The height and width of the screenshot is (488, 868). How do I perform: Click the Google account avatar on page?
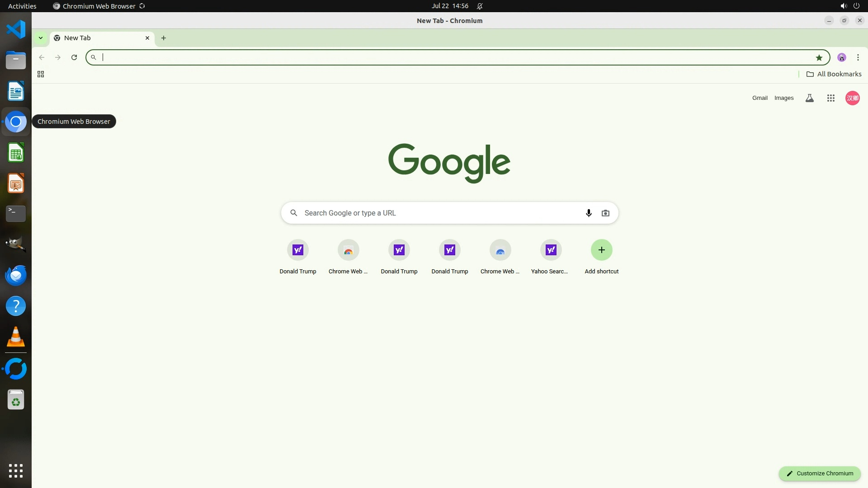pos(852,98)
